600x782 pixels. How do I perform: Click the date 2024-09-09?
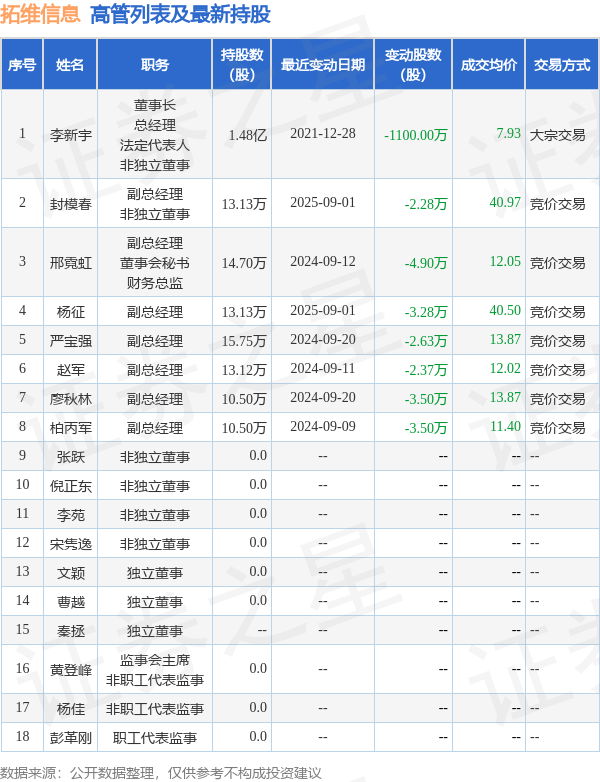(x=323, y=426)
